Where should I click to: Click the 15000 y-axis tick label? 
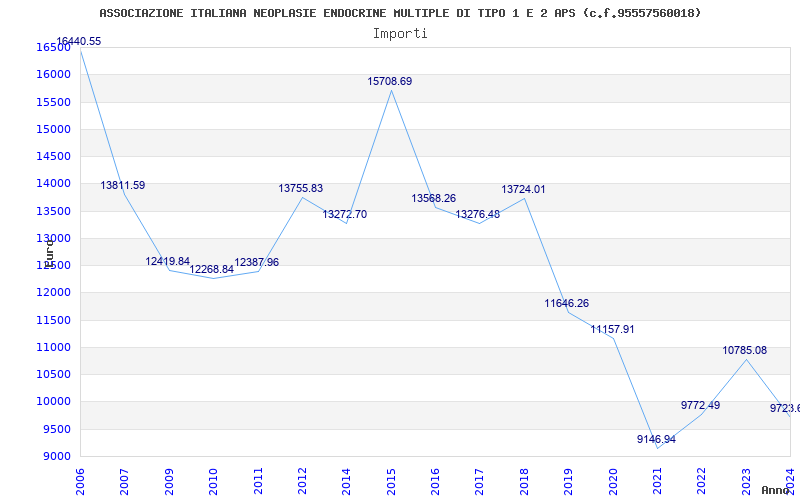[x=53, y=129]
